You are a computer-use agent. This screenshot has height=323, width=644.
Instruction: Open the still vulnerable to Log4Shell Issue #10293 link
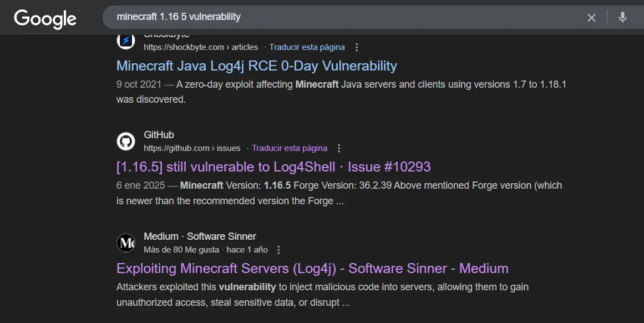pyautogui.click(x=273, y=167)
